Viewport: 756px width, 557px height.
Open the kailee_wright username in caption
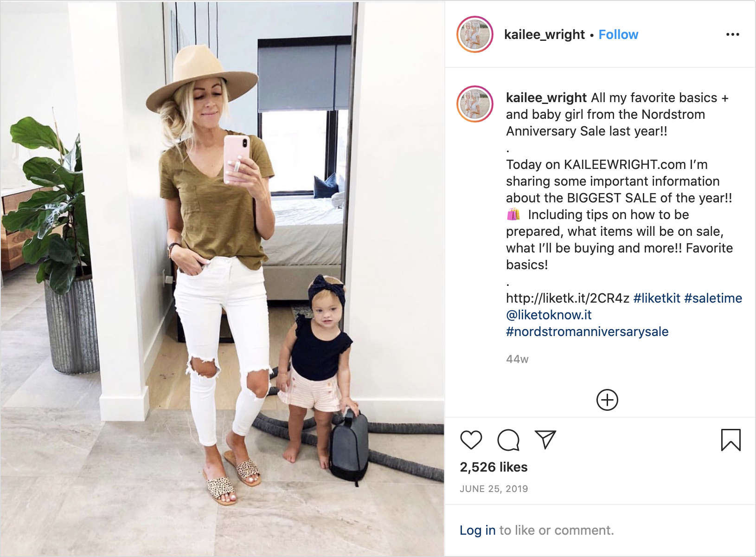546,98
